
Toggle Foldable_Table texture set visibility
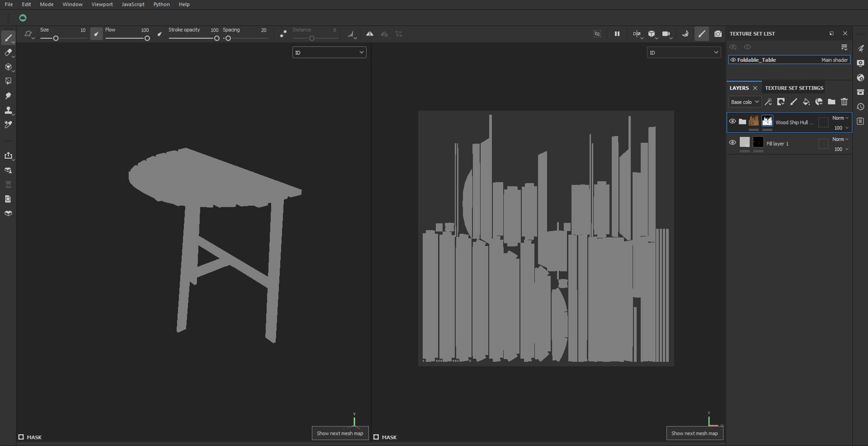(x=733, y=60)
